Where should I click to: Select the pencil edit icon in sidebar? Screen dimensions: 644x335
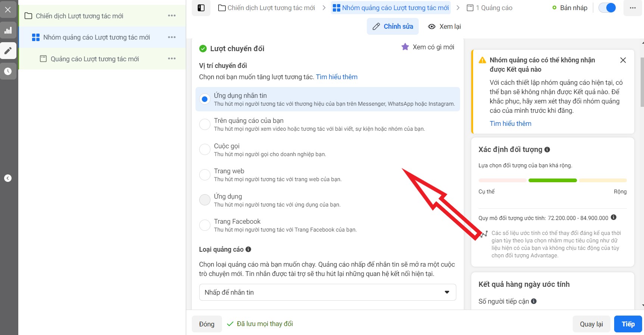(x=8, y=51)
